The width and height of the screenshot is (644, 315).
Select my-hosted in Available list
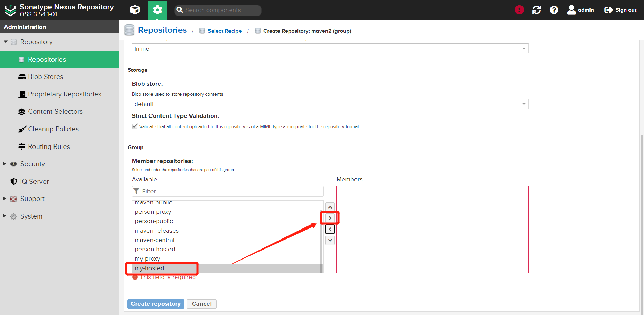pyautogui.click(x=226, y=268)
